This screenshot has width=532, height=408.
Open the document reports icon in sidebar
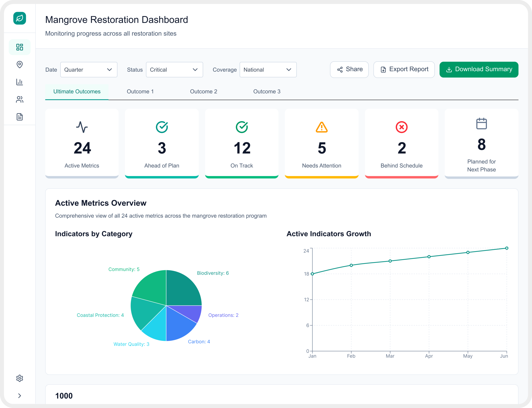click(20, 117)
